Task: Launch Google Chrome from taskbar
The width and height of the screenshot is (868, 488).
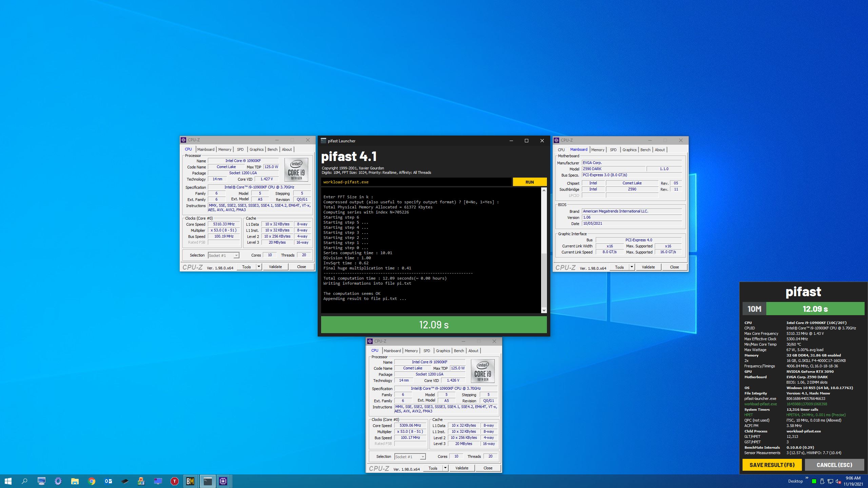Action: click(x=91, y=481)
